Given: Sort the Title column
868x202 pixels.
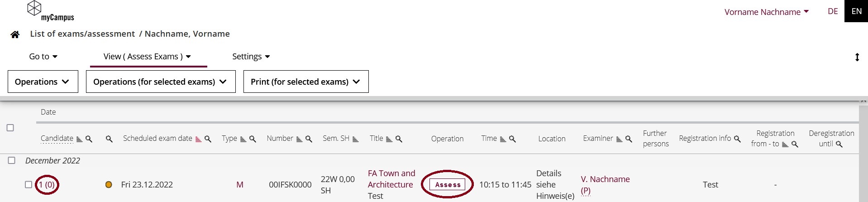Looking at the screenshot, I should 389,139.
